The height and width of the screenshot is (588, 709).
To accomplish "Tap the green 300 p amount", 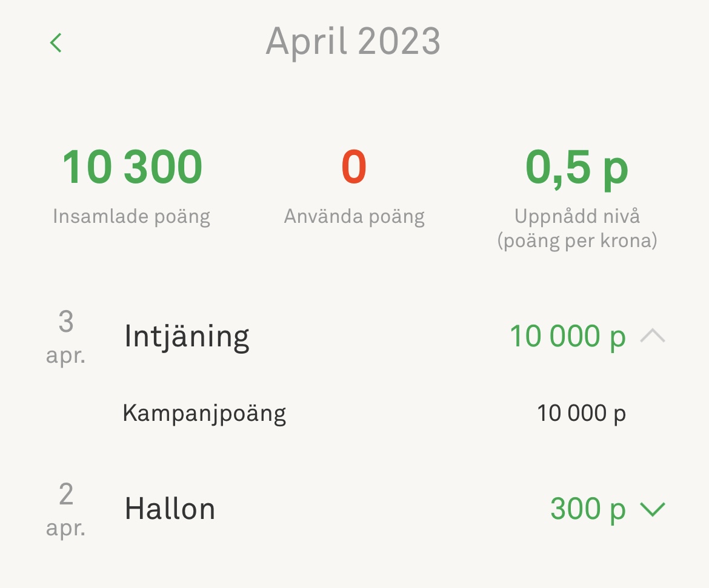I will click(x=587, y=509).
